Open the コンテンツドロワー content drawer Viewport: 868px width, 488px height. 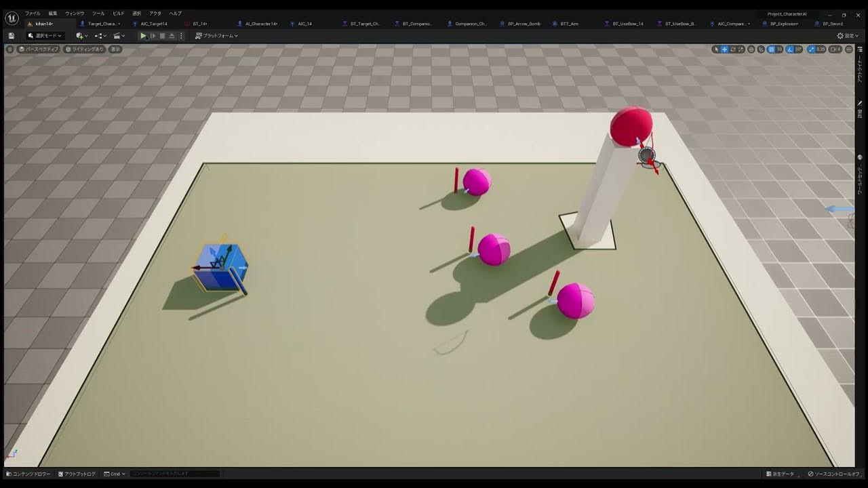pyautogui.click(x=28, y=474)
